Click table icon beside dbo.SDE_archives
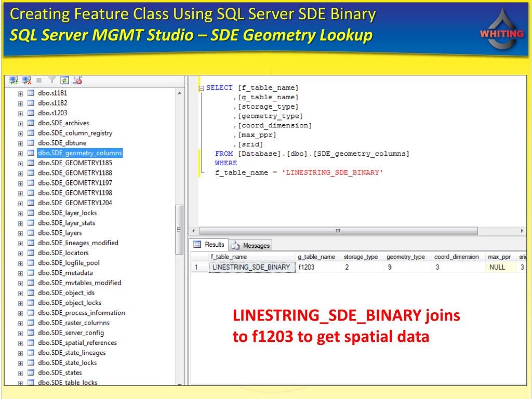This screenshot has height=399, width=532. [x=31, y=123]
